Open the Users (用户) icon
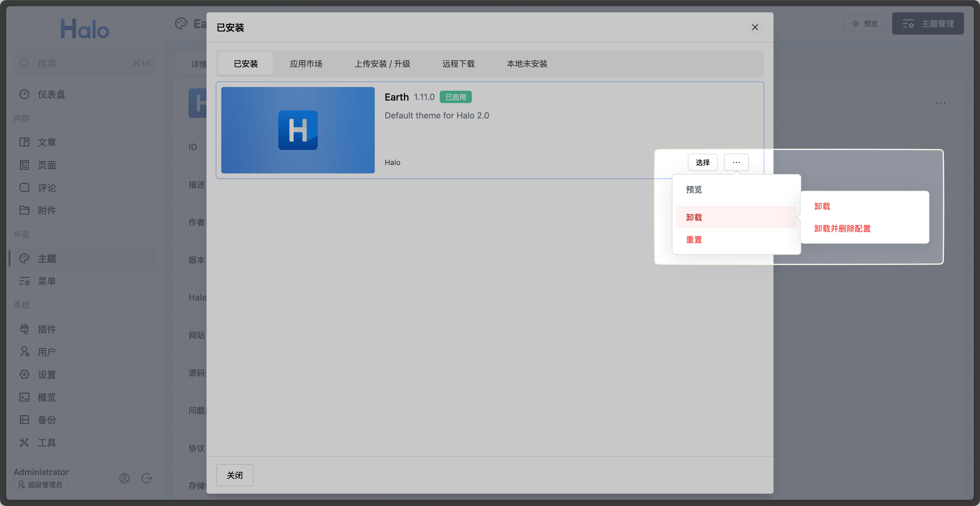The image size is (980, 506). [24, 351]
